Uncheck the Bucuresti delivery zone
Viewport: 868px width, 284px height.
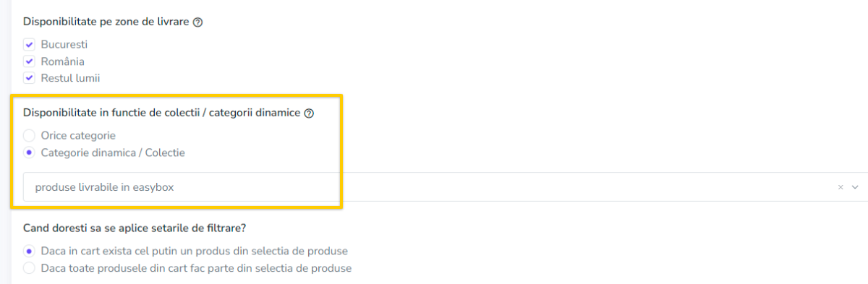(x=29, y=44)
